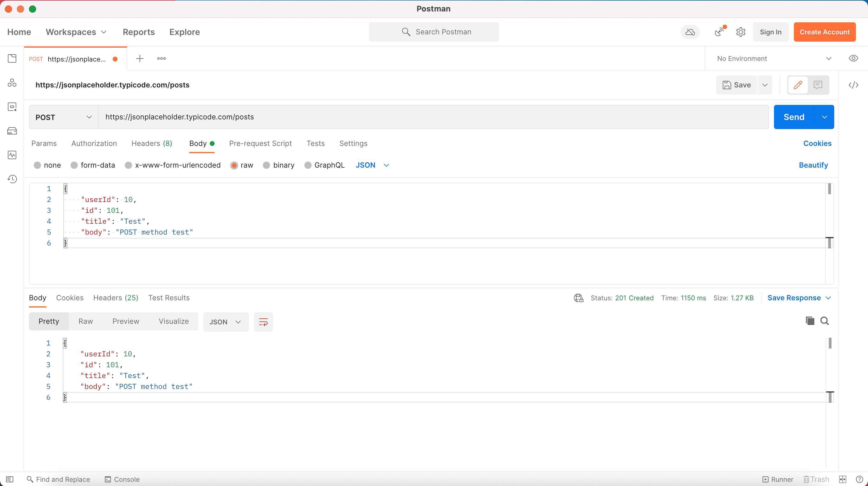Click the Sign In button
This screenshot has height=486, width=868.
point(770,32)
